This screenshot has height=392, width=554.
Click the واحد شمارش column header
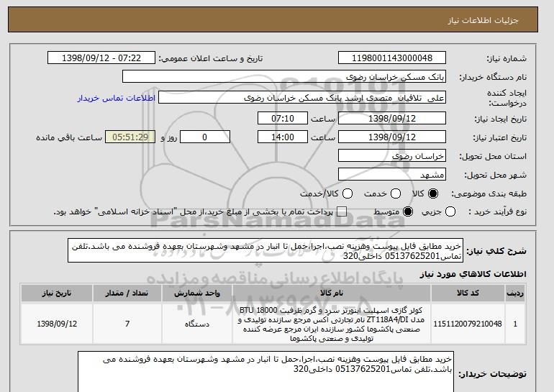tap(197, 293)
